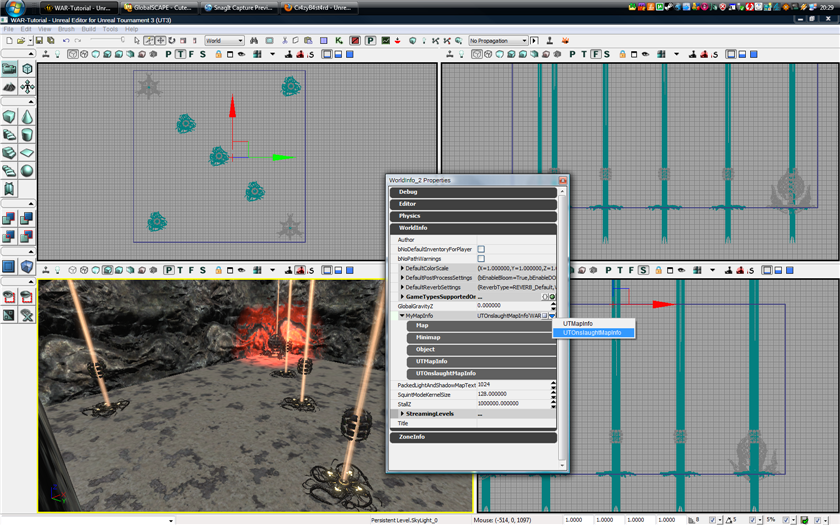Screen dimensions: 840x525
Task: Open the search for actors binoculars
Action: pyautogui.click(x=254, y=41)
